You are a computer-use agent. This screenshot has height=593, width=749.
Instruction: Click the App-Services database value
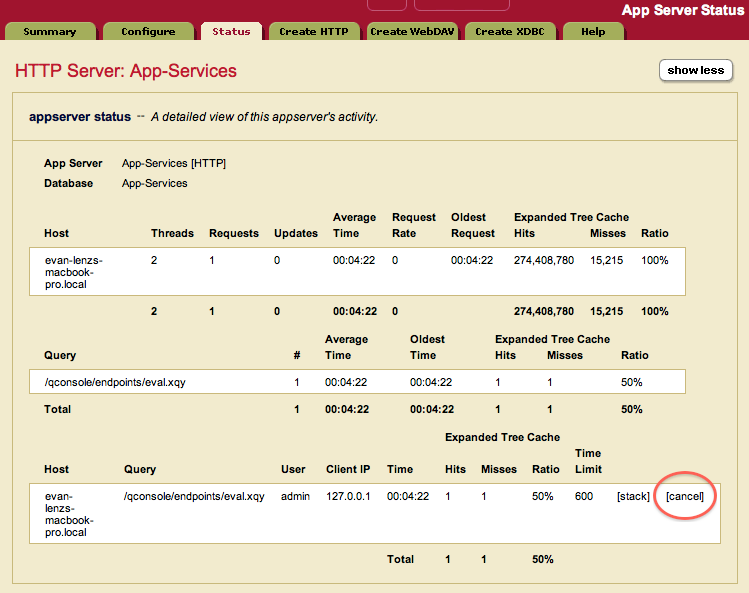154,183
